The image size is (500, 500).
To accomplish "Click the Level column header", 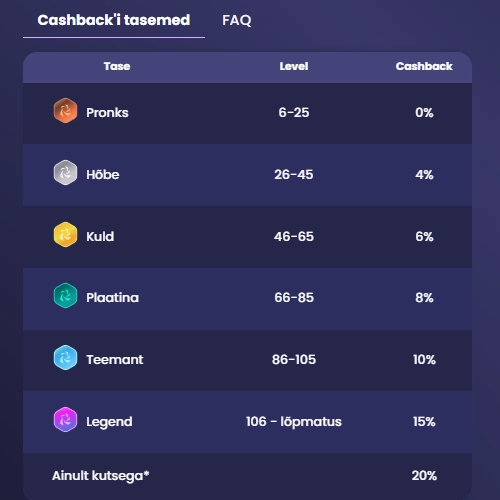I will coord(294,66).
